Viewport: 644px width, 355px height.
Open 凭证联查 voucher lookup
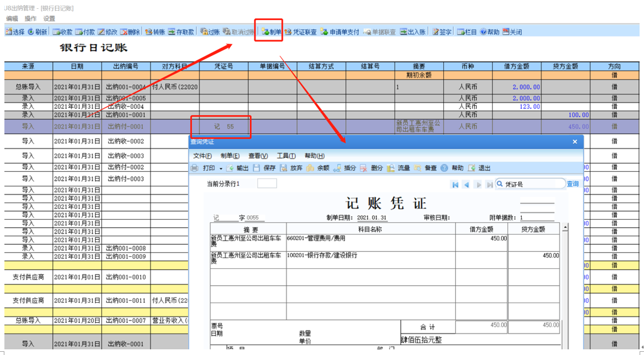point(300,31)
